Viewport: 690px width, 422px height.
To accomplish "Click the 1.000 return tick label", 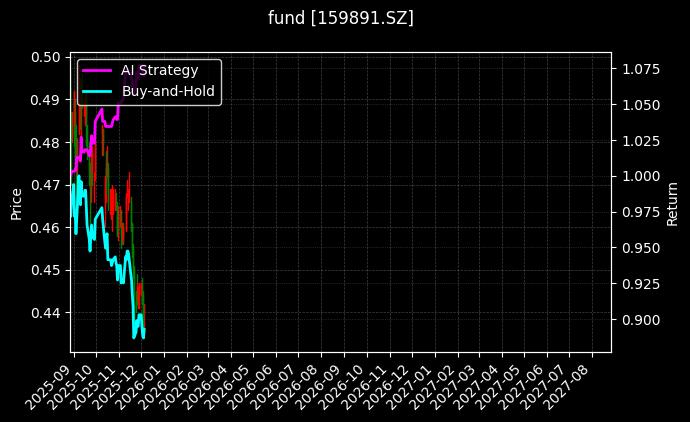I will pyautogui.click(x=641, y=176).
